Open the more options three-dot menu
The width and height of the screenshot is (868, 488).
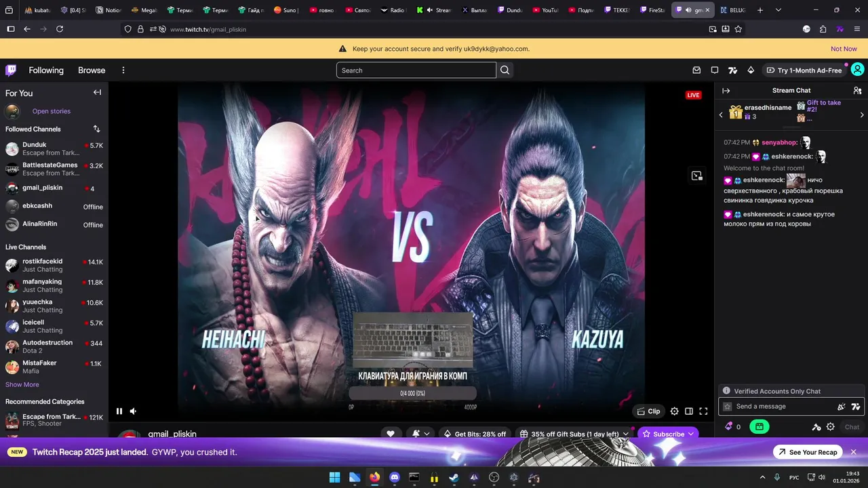(x=123, y=70)
